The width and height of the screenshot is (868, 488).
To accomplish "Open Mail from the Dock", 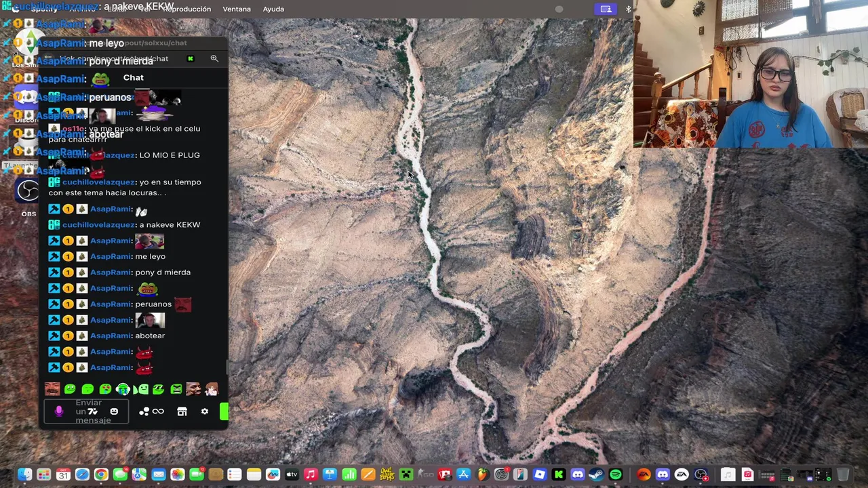I will tap(158, 474).
